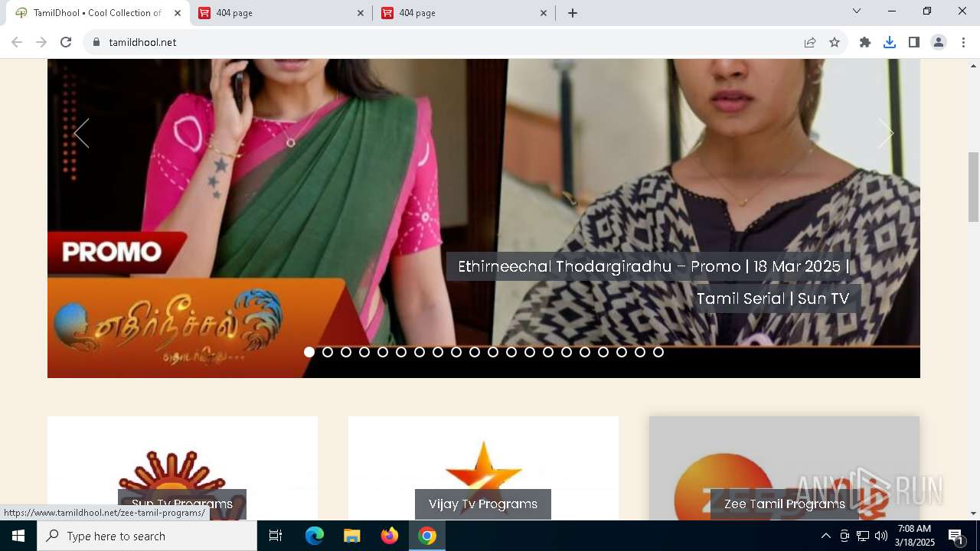The height and width of the screenshot is (551, 980).
Task: Click the vertical scrollbar thumb
Action: [x=974, y=187]
